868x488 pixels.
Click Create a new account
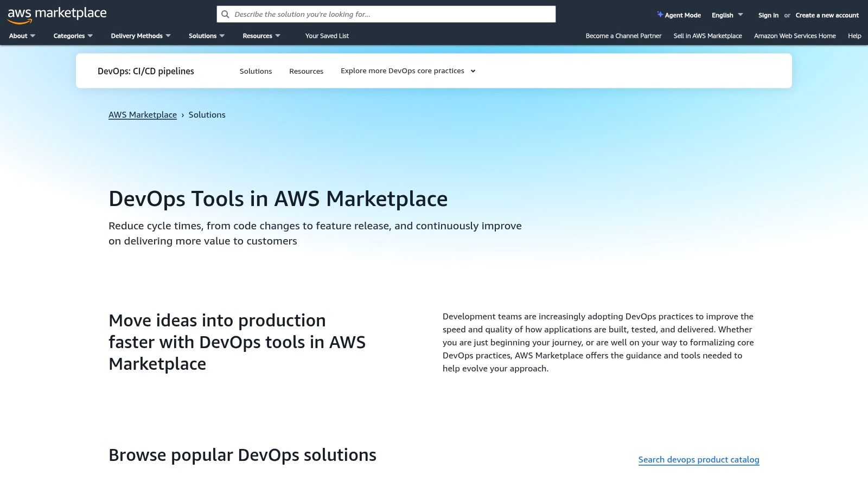tap(827, 15)
